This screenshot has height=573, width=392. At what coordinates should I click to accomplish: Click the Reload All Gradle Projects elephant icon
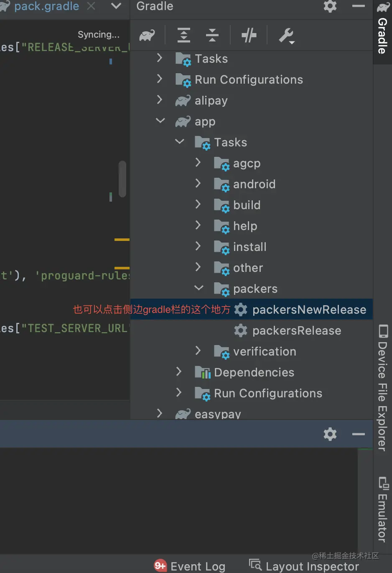147,36
